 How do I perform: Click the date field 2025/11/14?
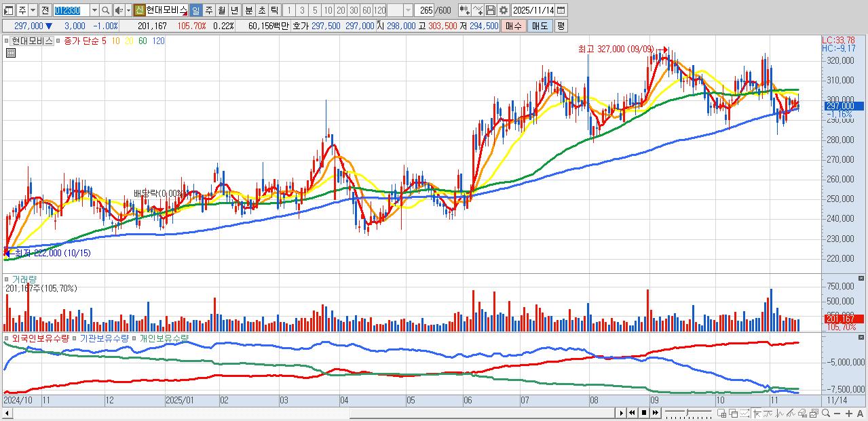(533, 10)
